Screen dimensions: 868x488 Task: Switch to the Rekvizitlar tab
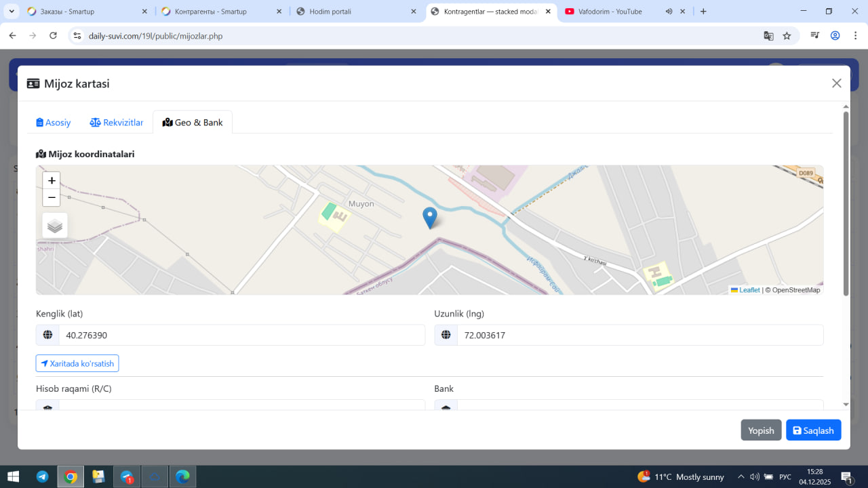[x=117, y=123]
